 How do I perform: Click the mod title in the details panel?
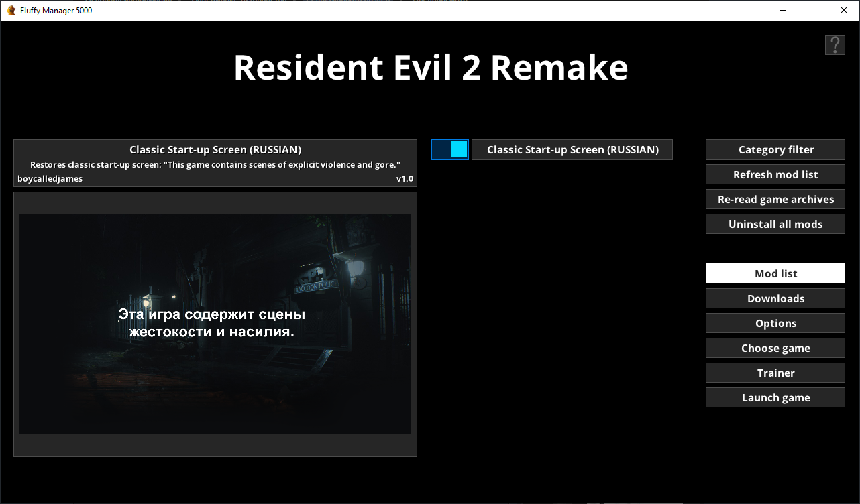coord(215,149)
